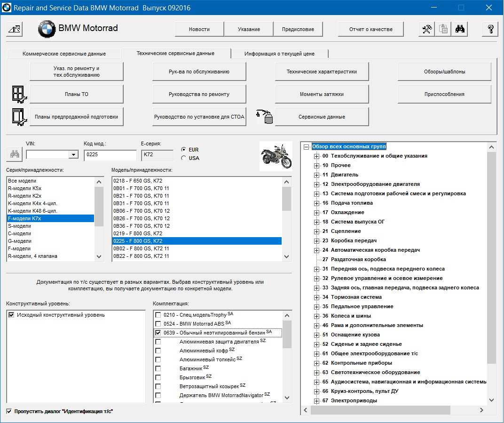The image size is (504, 423).
Task: Click the tools (hammer and wrench) icon
Action: 427,29
